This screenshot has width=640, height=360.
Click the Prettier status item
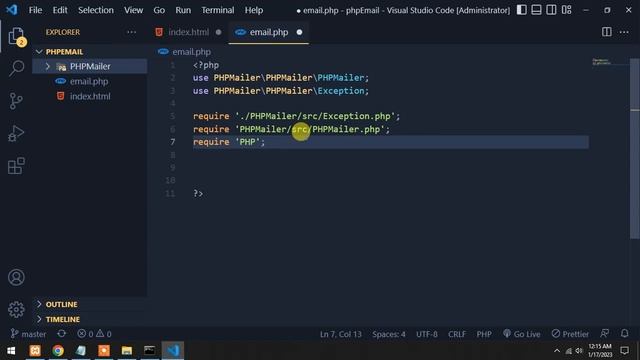tap(570, 334)
